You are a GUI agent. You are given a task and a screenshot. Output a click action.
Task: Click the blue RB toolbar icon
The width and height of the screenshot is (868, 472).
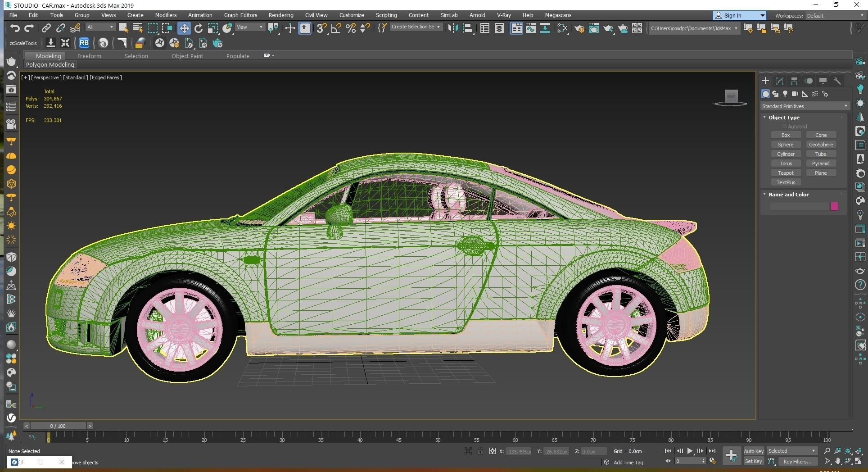84,43
